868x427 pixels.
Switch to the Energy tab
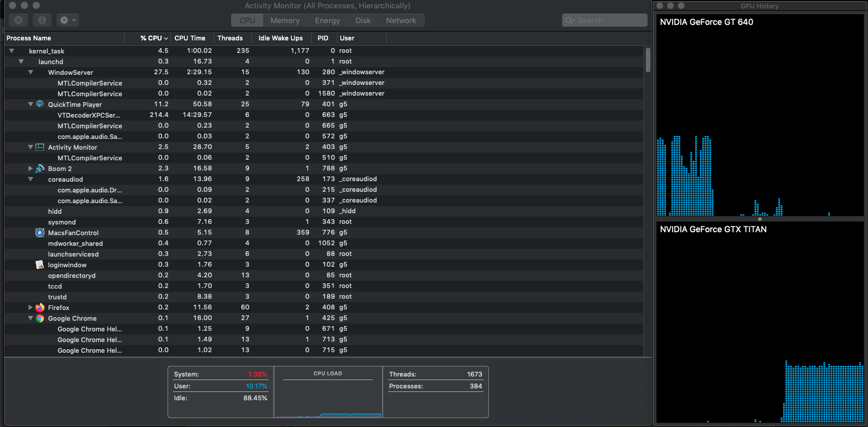point(327,20)
